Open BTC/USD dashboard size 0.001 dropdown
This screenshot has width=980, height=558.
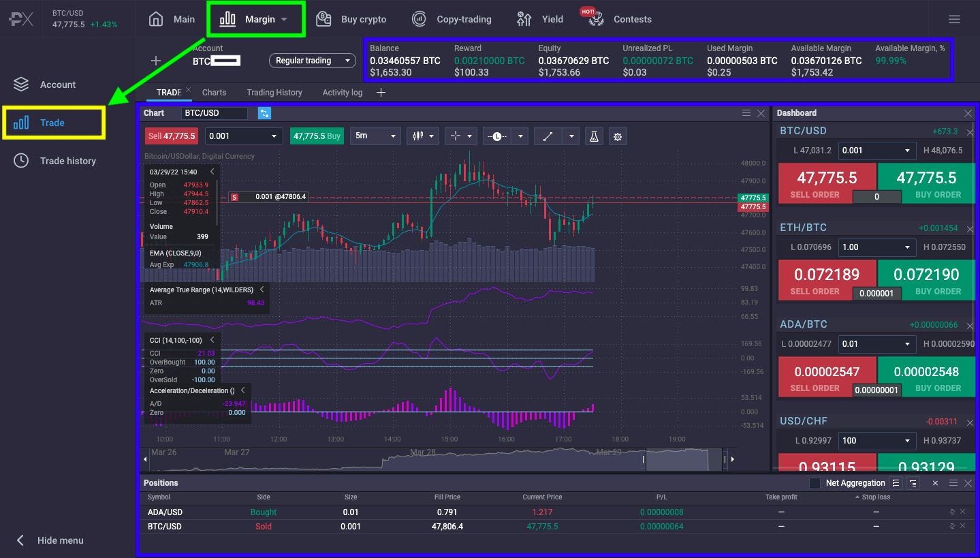pos(877,151)
